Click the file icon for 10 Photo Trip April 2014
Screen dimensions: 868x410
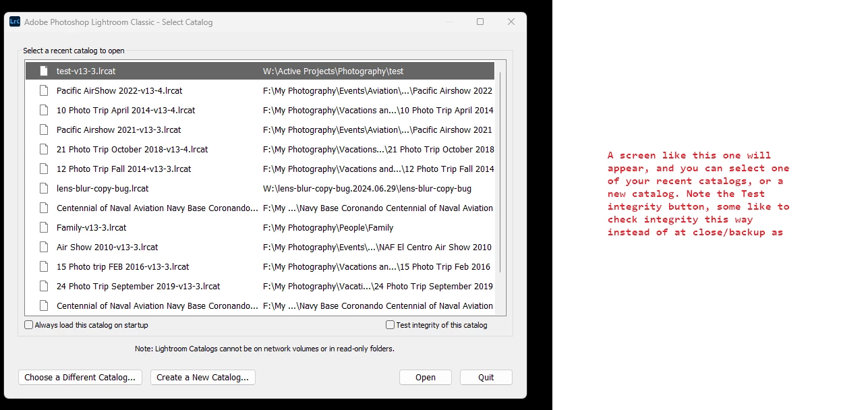tap(44, 110)
